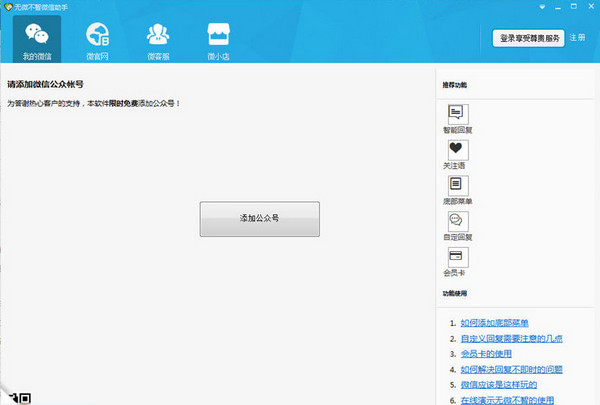The width and height of the screenshot is (600, 405).
Task: Click the 添加公众号 button
Action: pyautogui.click(x=259, y=218)
